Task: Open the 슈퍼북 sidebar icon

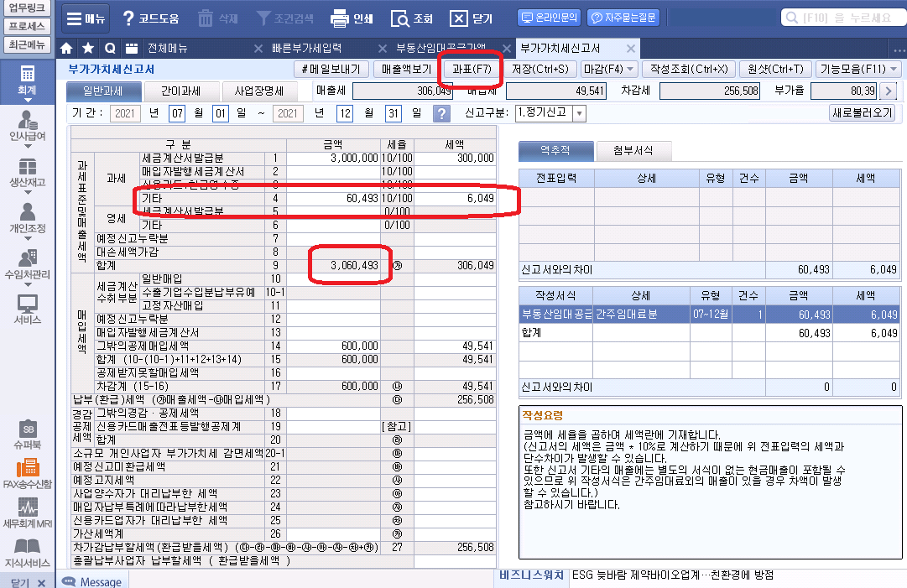Action: [x=27, y=434]
